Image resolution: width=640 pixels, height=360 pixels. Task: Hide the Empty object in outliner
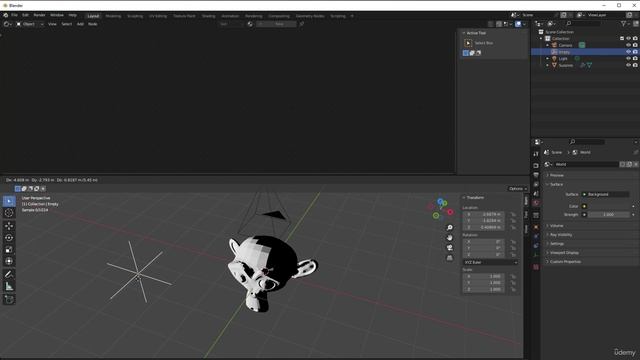tap(629, 52)
